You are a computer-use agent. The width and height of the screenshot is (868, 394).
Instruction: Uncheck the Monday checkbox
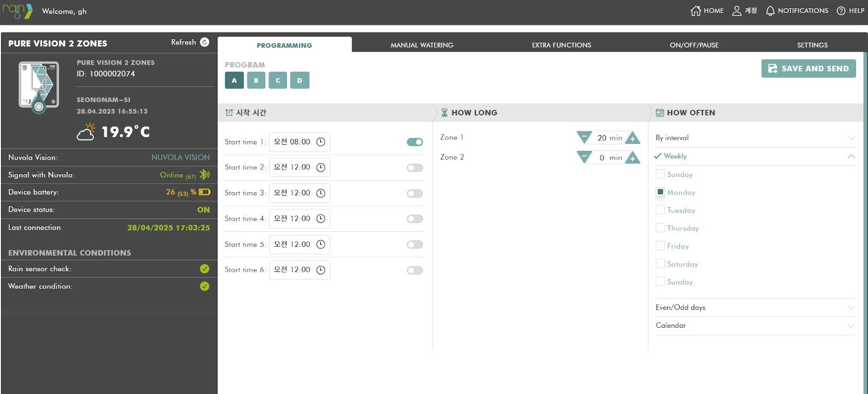point(660,192)
